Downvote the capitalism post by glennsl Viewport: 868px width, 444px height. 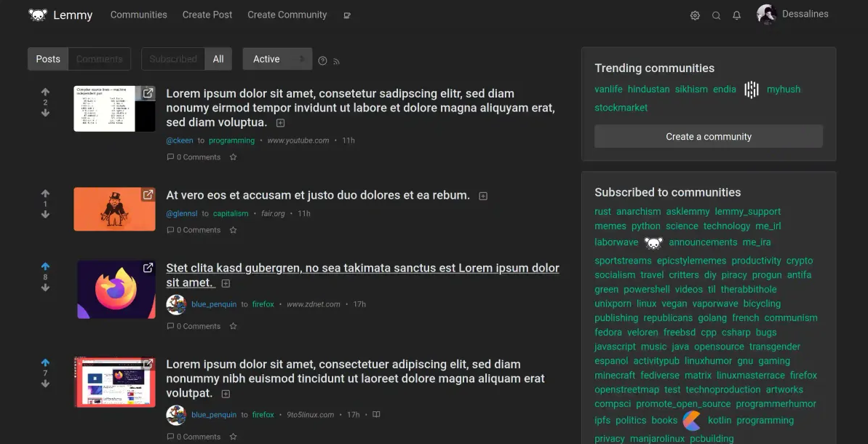[x=45, y=215]
